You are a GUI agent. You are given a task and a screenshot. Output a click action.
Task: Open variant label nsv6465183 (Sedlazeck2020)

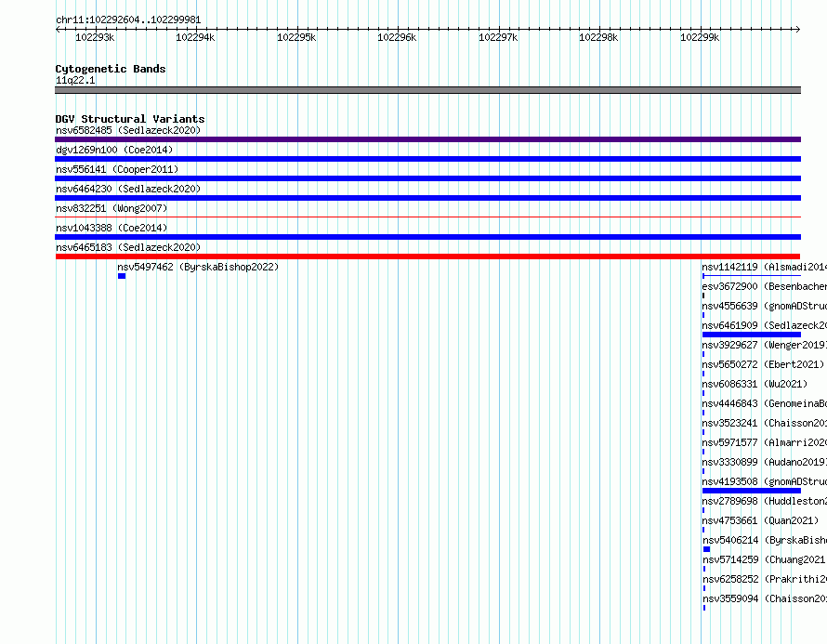128,247
